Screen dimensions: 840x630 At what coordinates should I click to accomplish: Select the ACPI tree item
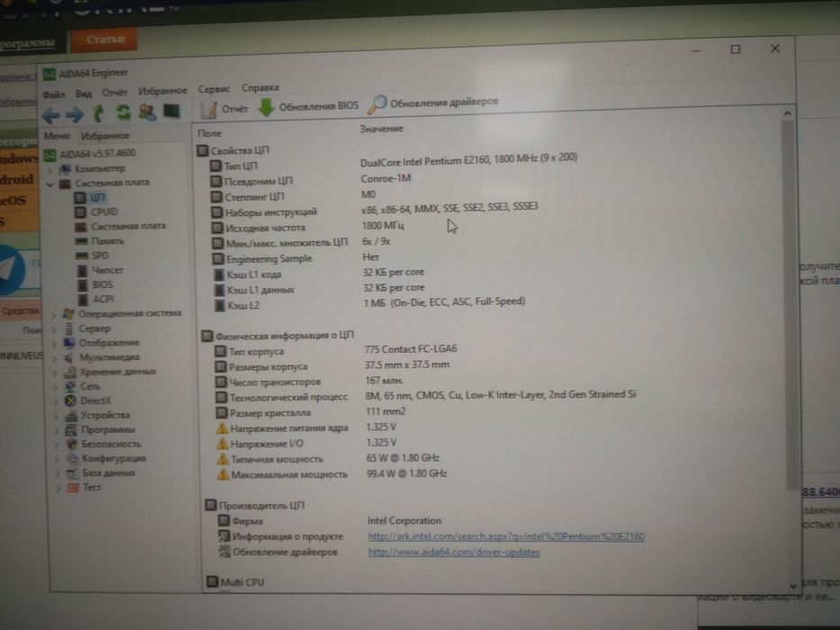(96, 300)
